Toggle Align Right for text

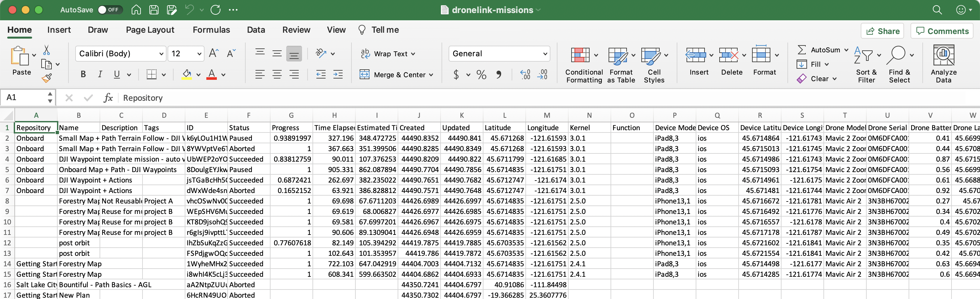[x=294, y=75]
